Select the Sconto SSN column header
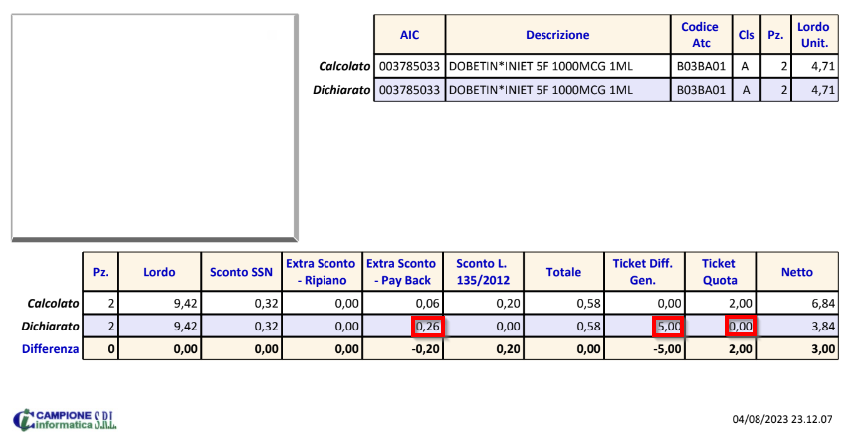The image size is (868, 440). click(x=242, y=272)
